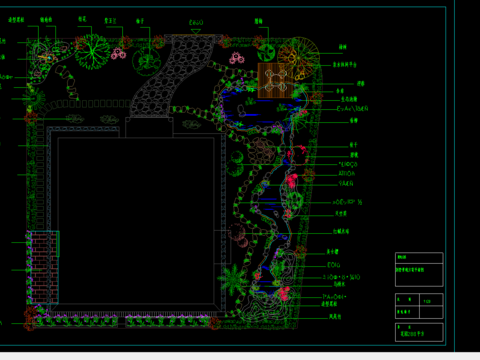The image size is (480, 360).
Task: Click the spiky green shrub on the left edge
Action: (x=34, y=99)
